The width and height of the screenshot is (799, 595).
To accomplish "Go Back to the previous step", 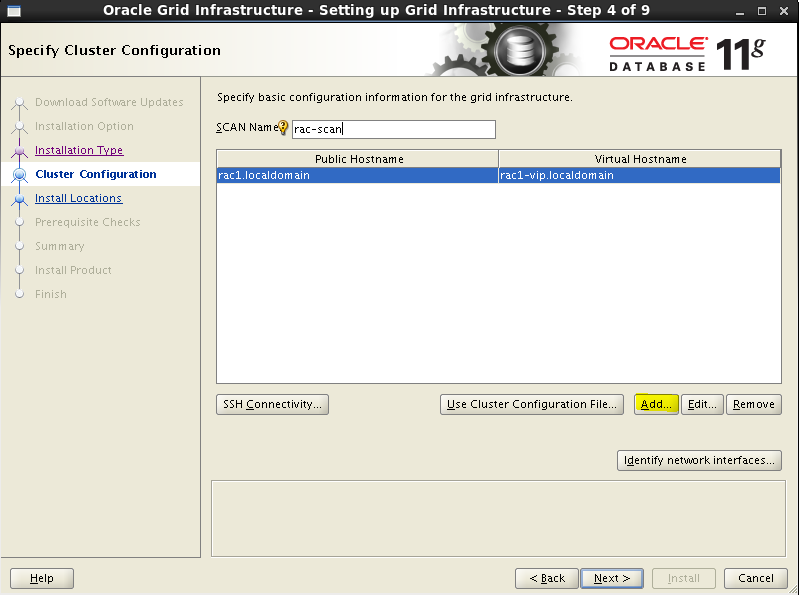I will (547, 578).
